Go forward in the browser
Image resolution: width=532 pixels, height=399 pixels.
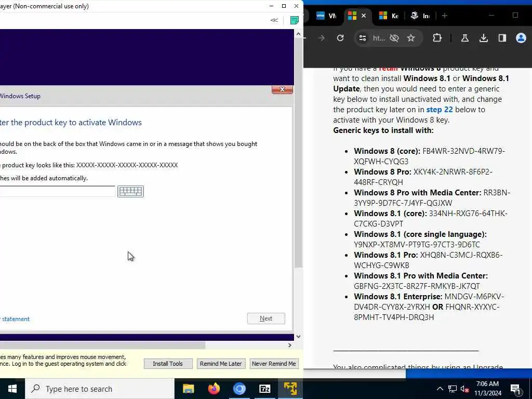tap(321, 38)
